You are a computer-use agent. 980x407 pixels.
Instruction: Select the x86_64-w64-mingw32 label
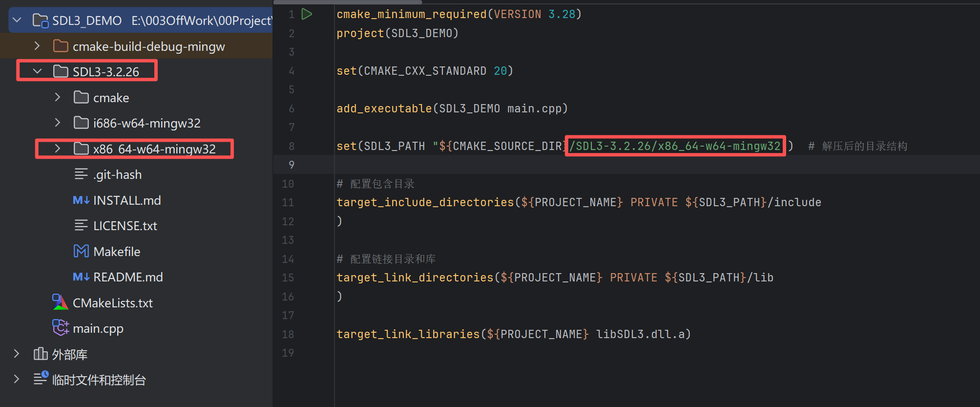(154, 149)
